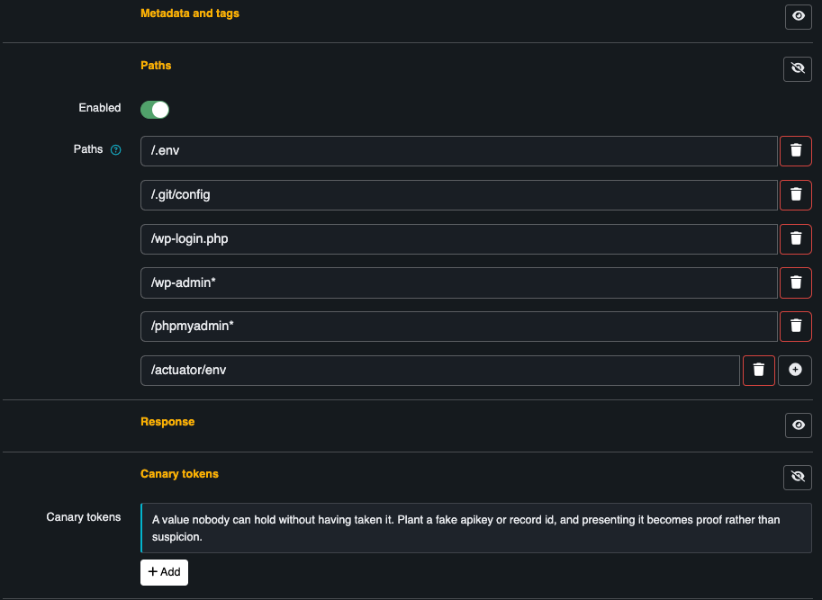The height and width of the screenshot is (600, 822).
Task: Click the Response section heading
Action: pyautogui.click(x=167, y=422)
